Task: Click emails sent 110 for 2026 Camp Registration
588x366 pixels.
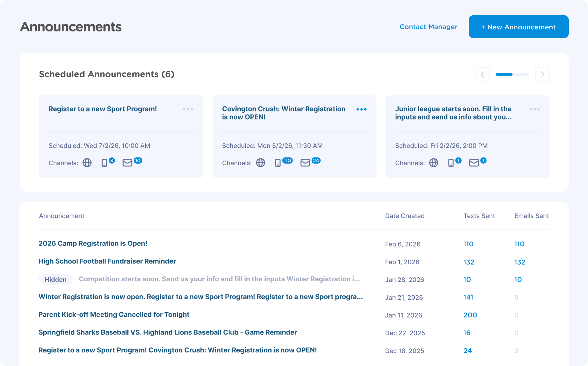Action: pos(519,244)
